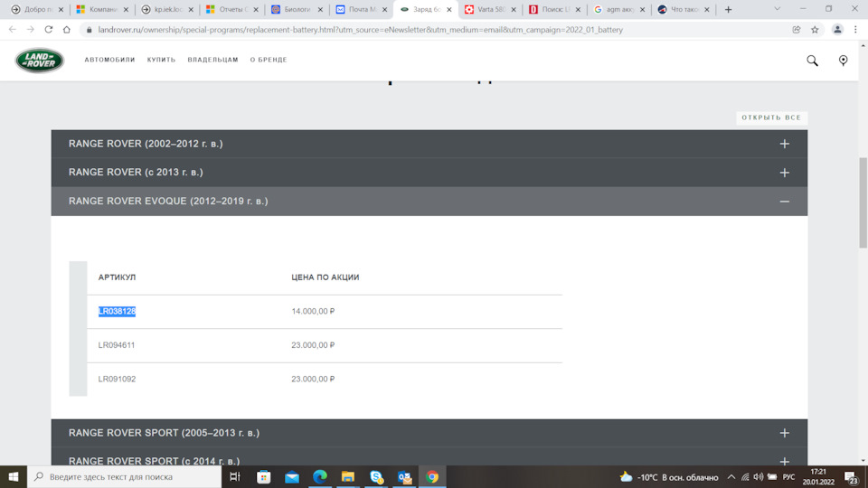
Task: Open Outlook from the taskbar
Action: [x=405, y=476]
